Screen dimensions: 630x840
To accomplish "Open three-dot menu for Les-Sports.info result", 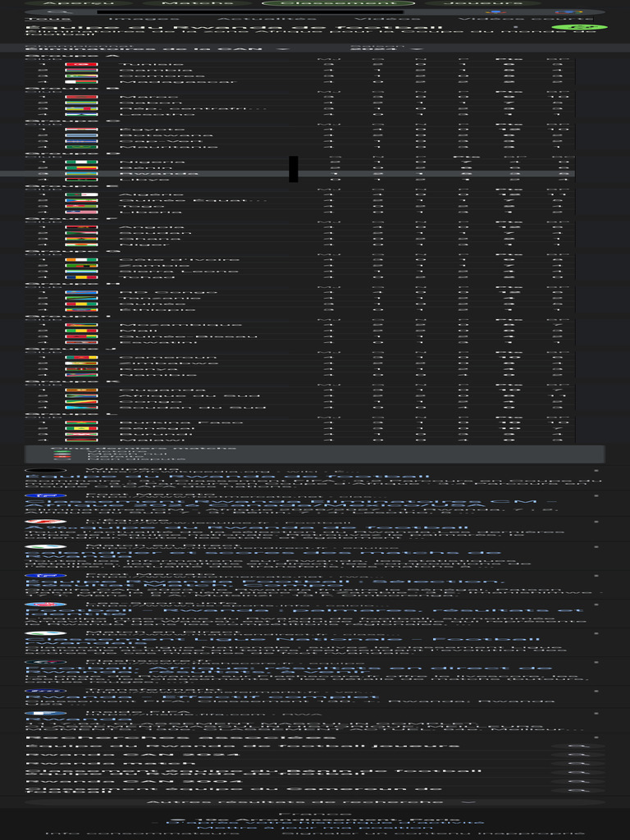I will (x=596, y=605).
